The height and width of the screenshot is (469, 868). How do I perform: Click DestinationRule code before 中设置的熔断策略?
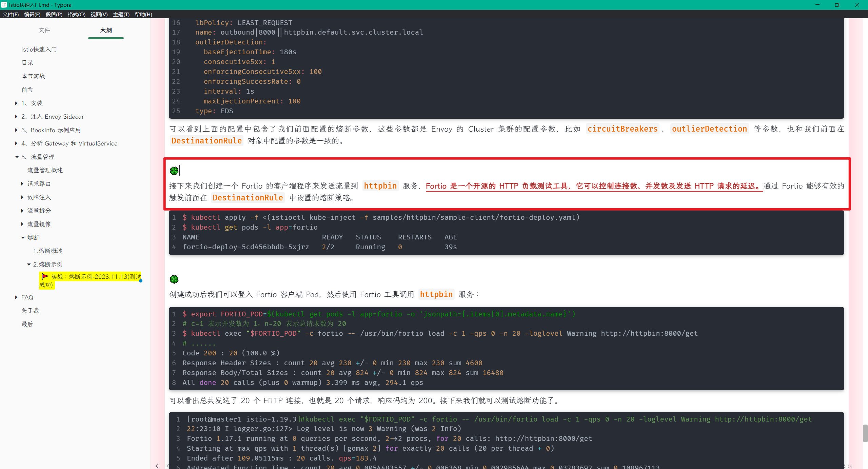click(248, 198)
